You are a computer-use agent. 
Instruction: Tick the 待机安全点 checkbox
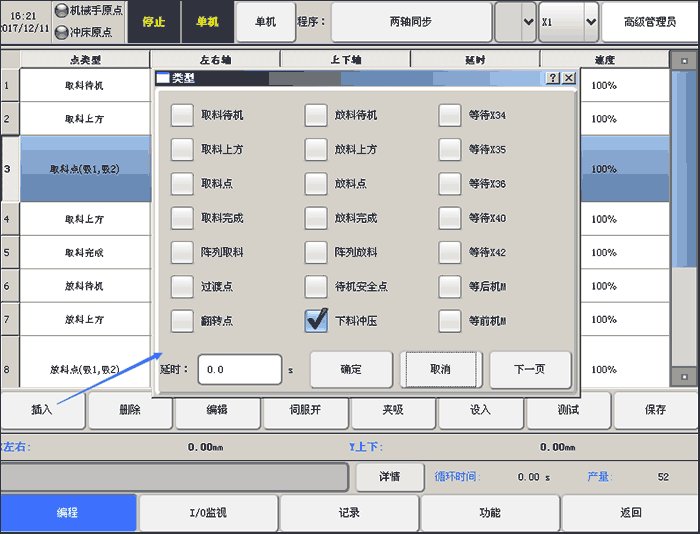pos(316,287)
